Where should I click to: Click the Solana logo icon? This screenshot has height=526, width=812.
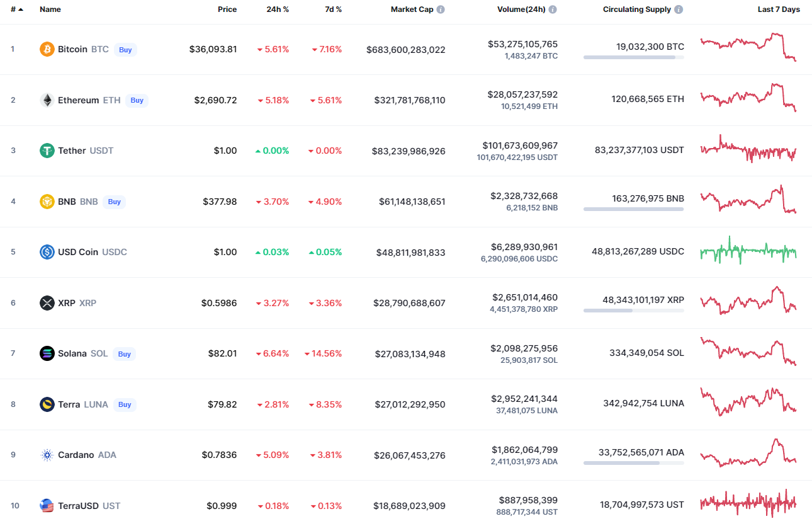pyautogui.click(x=47, y=353)
